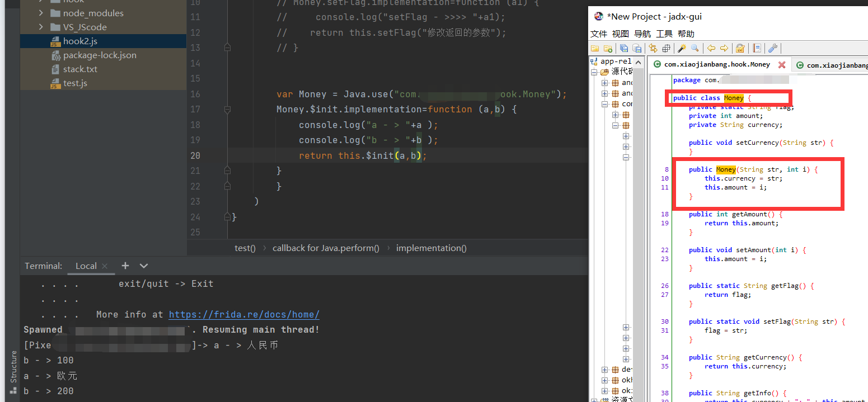Open jadx class search magnifier icon
This screenshot has width=868, height=402.
coord(695,48)
